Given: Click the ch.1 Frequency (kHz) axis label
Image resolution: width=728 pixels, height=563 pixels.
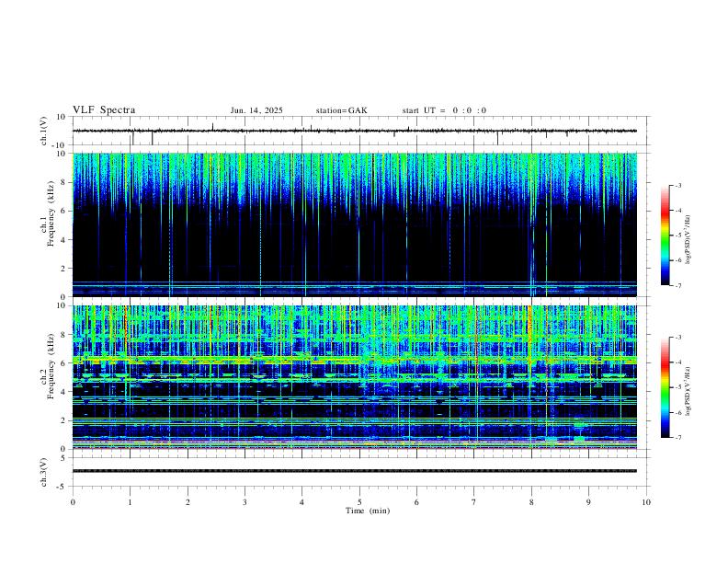Looking at the screenshot, I should click(47, 213).
